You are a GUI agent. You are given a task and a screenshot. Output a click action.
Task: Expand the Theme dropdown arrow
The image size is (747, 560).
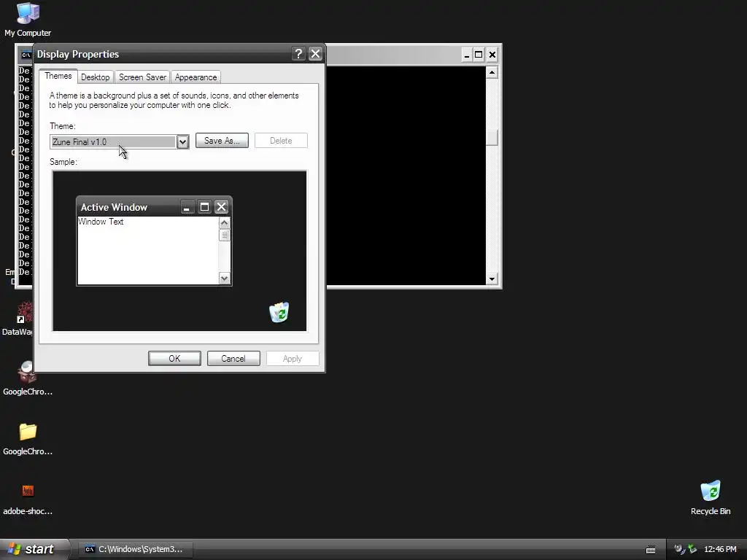tap(182, 142)
